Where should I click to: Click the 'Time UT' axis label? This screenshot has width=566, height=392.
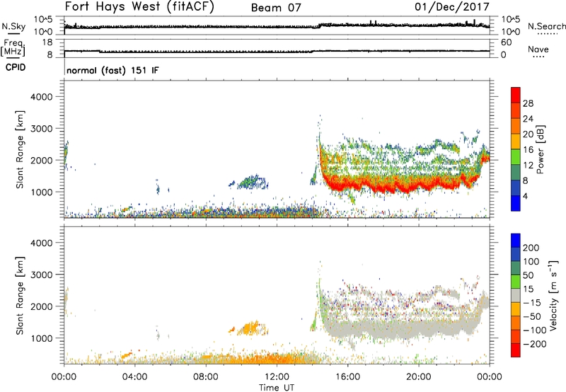click(x=277, y=387)
